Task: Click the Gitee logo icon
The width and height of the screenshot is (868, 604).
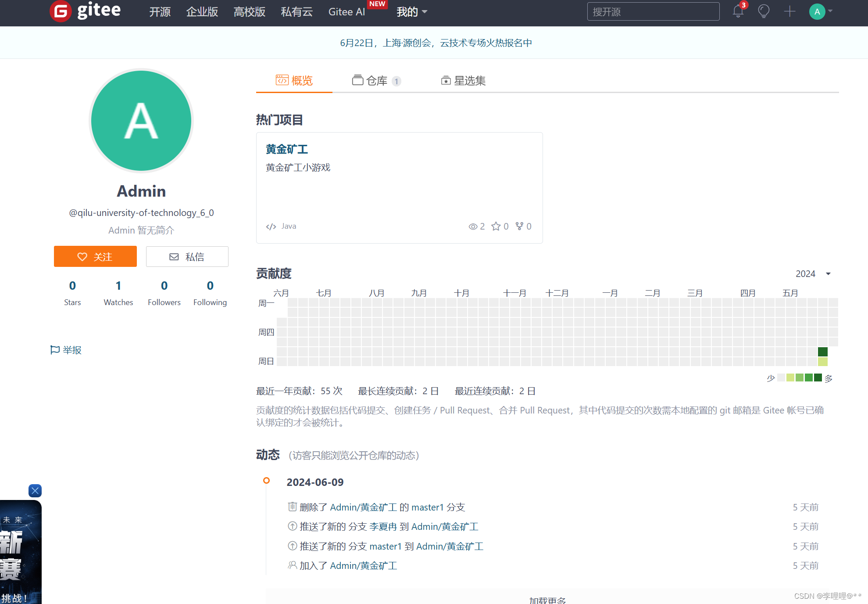Action: (61, 11)
